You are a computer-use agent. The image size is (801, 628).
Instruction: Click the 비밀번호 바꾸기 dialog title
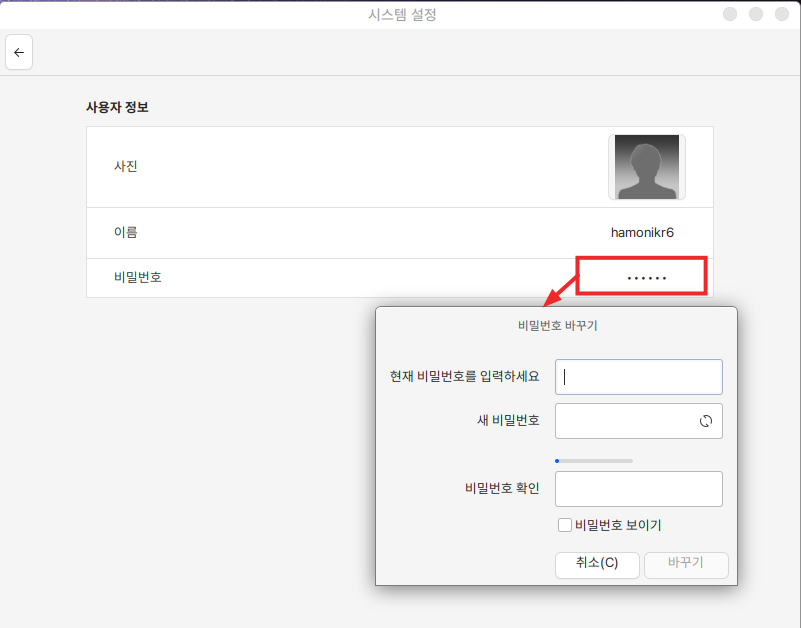(x=557, y=326)
